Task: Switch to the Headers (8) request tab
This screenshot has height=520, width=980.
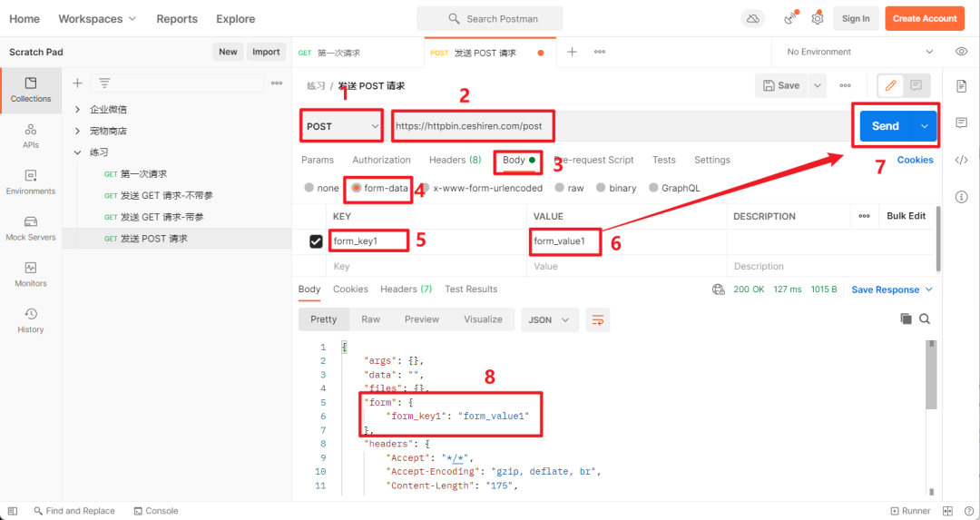Action: 455,160
